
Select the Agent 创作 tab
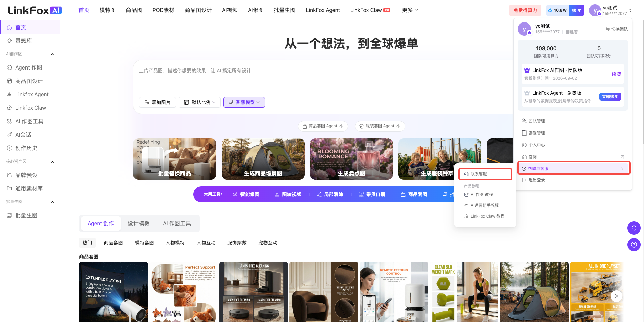pyautogui.click(x=101, y=223)
